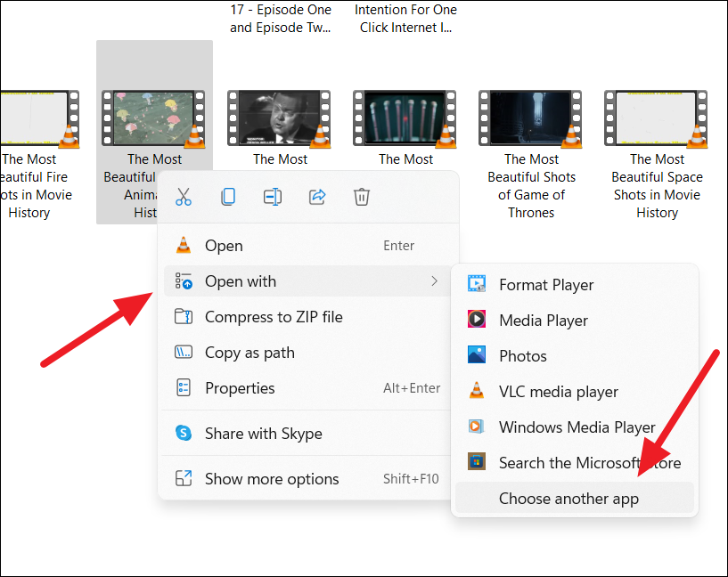Select the Game of Thrones video thumbnail
This screenshot has height=577, width=728.
coord(530,118)
